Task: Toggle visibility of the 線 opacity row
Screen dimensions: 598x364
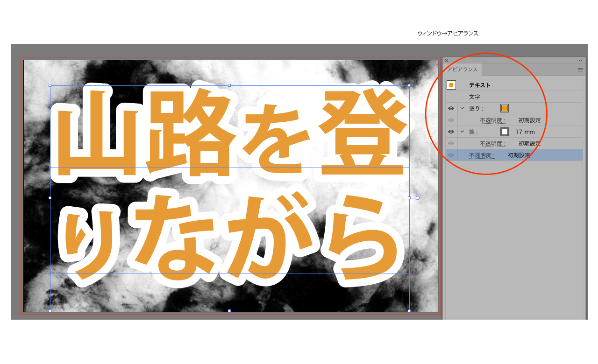Action: tap(451, 143)
